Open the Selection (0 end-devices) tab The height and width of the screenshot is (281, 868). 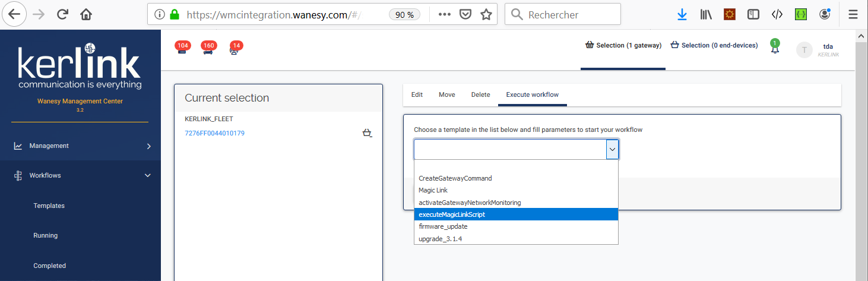(x=714, y=45)
